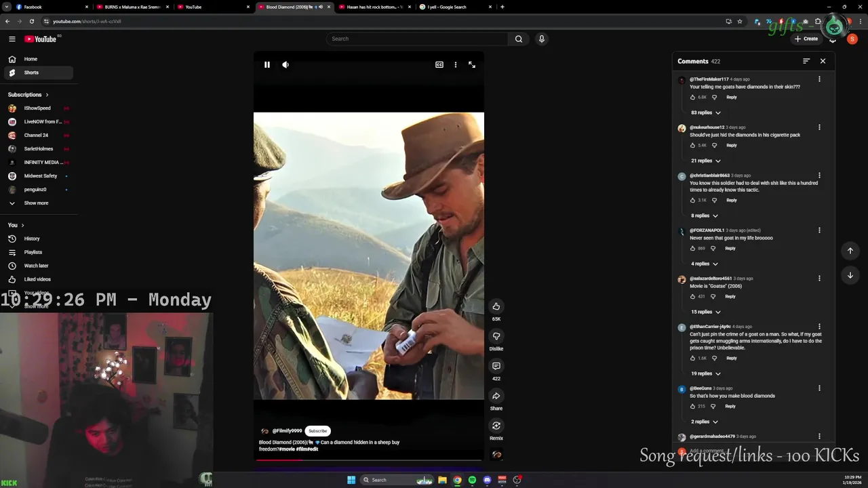Expand 8 replies under christianblair8663 comment

[704, 216]
